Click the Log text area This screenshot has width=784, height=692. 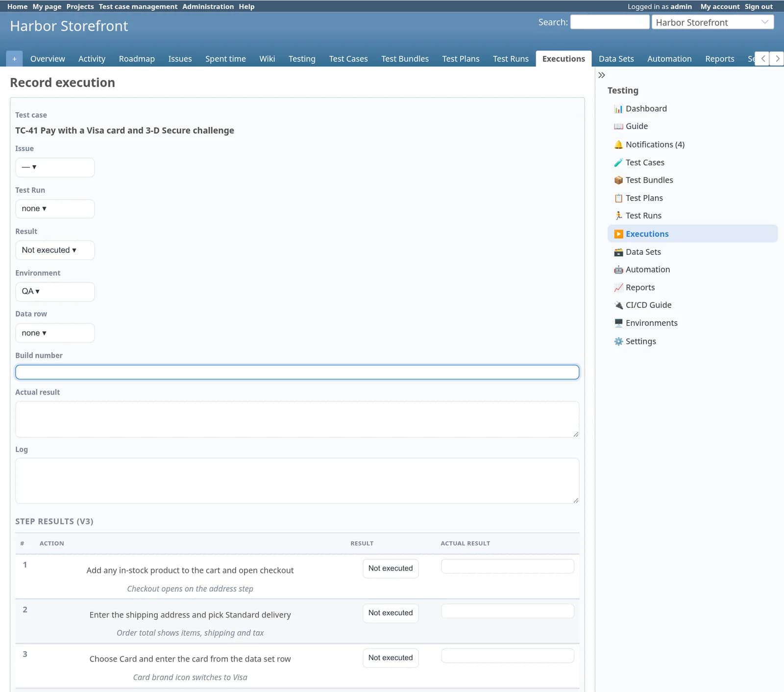[297, 481]
